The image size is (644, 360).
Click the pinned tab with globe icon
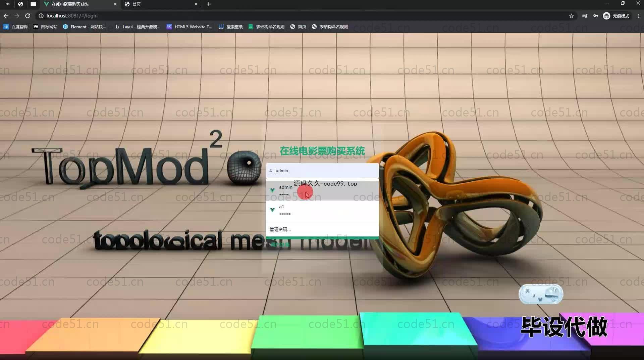tap(20, 4)
